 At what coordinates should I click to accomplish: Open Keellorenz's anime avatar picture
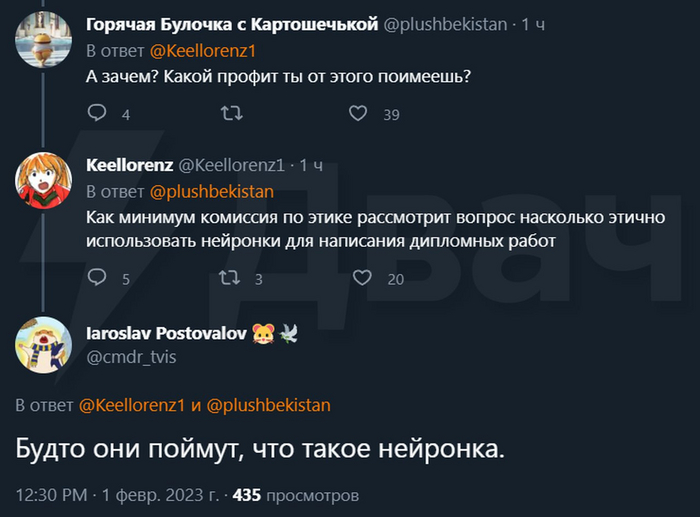pyautogui.click(x=42, y=182)
